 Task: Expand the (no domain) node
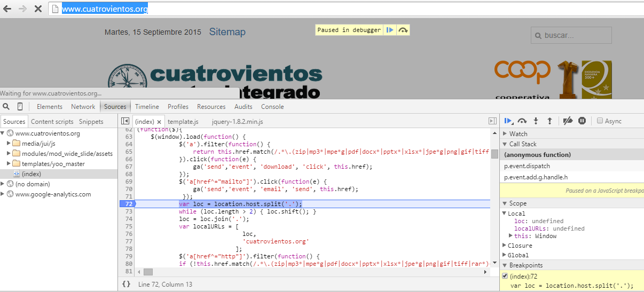click(x=3, y=184)
